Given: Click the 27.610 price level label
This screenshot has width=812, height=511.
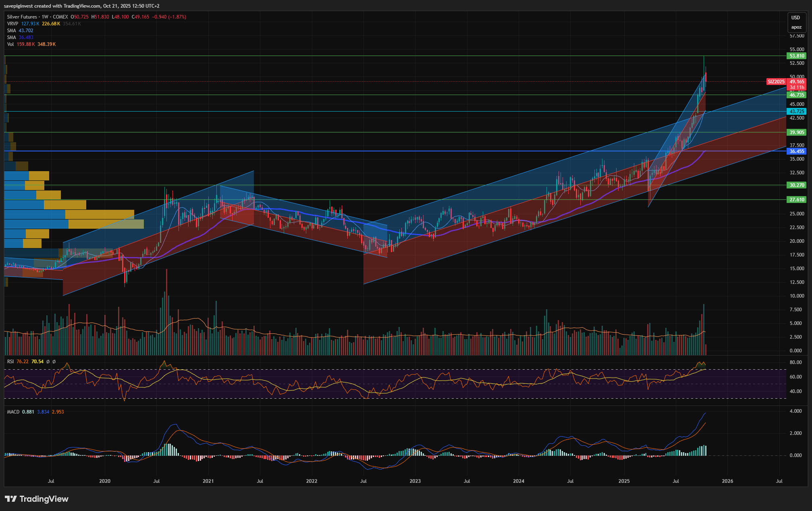Looking at the screenshot, I should click(x=797, y=200).
